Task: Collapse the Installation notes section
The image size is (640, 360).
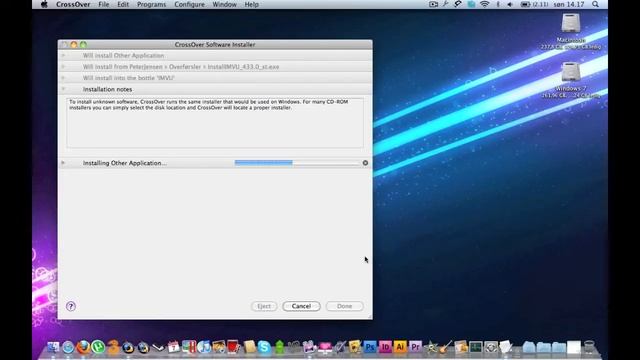Action: [x=63, y=89]
